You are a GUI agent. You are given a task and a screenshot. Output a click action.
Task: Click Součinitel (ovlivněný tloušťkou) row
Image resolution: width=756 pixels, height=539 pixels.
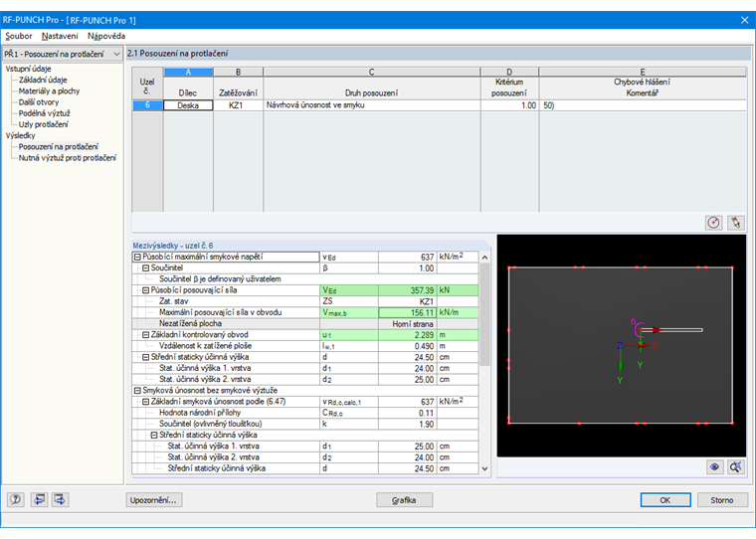[304, 424]
